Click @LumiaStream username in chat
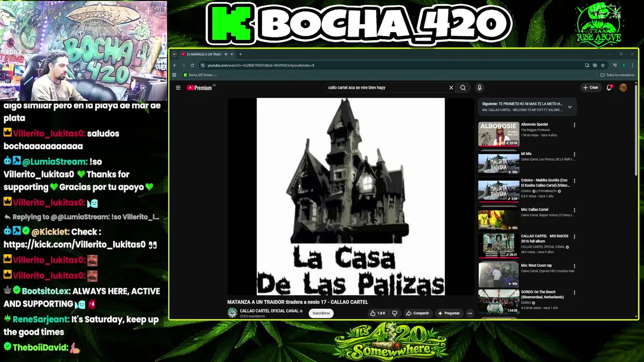The image size is (644, 362). click(55, 162)
